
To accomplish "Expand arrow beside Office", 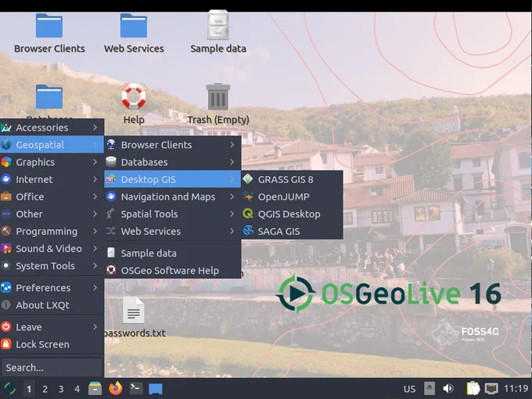I will (x=95, y=196).
